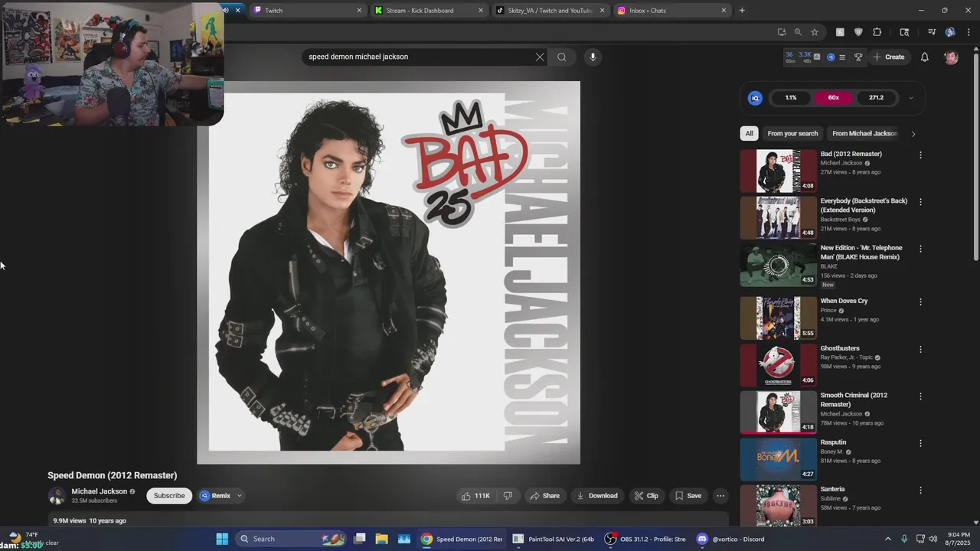Start voice search with the microphone
The width and height of the screenshot is (980, 551).
(x=593, y=57)
